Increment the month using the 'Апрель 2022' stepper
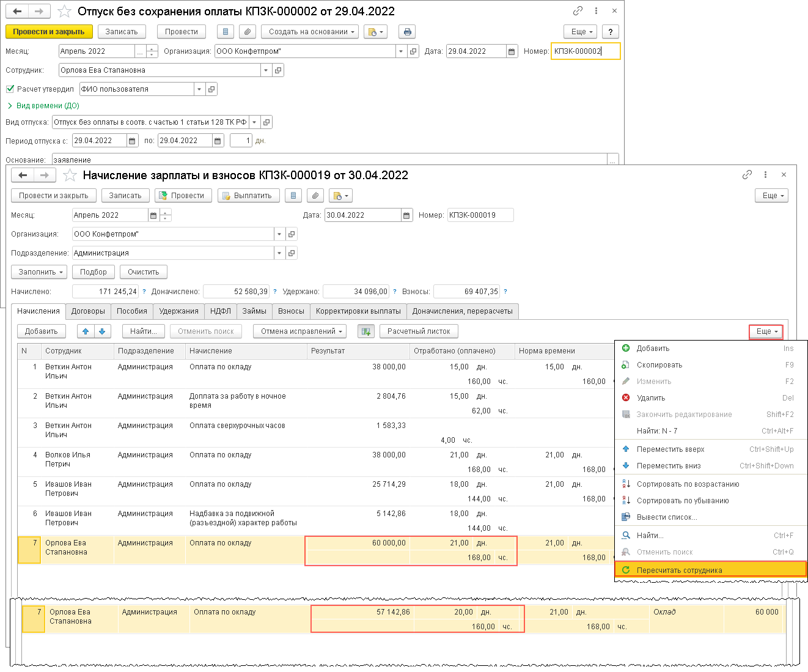This screenshot has height=672, width=808. pyautogui.click(x=152, y=48)
